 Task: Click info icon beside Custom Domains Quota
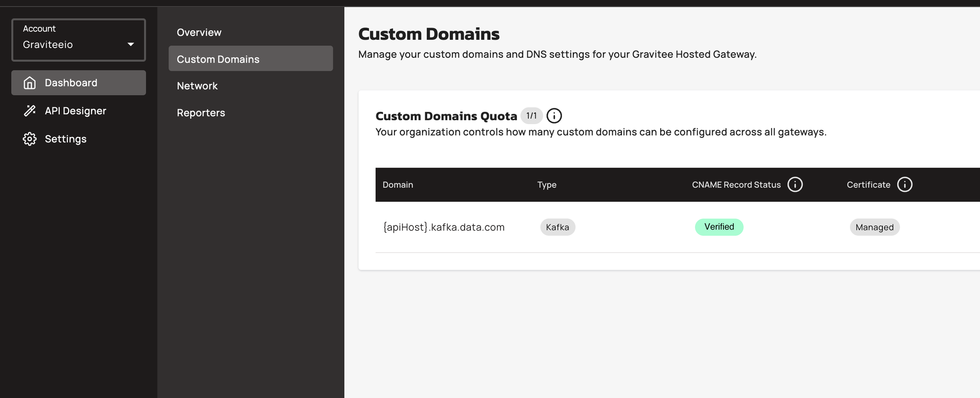pyautogui.click(x=554, y=116)
